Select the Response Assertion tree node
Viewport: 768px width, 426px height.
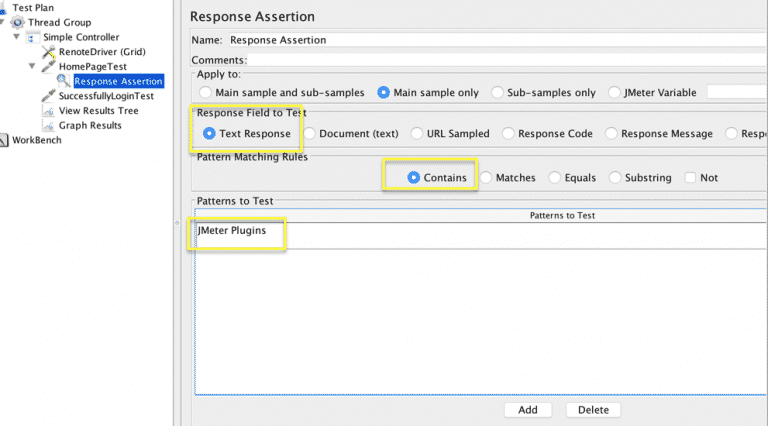(119, 81)
